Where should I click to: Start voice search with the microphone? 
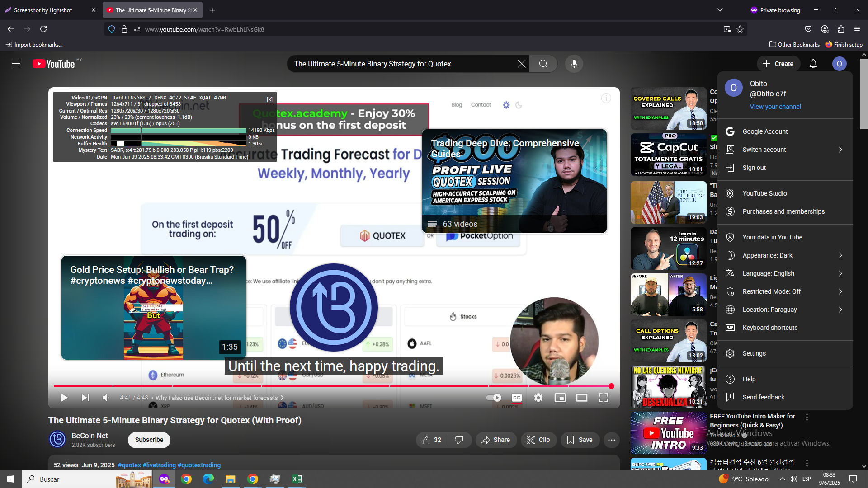pyautogui.click(x=574, y=64)
